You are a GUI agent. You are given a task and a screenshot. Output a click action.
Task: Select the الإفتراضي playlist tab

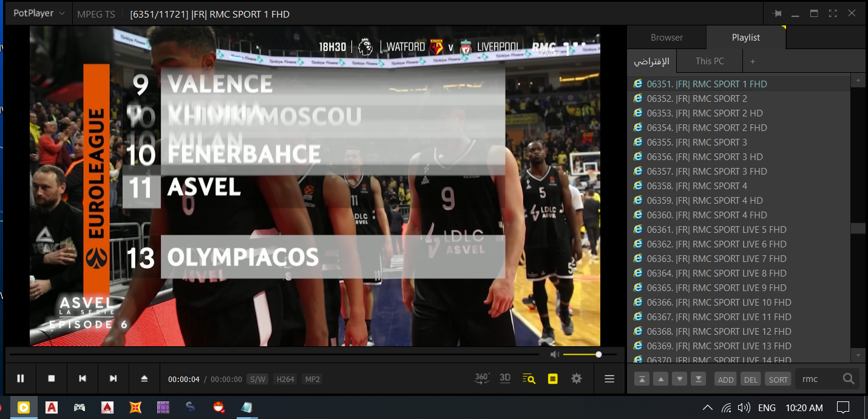pos(651,61)
